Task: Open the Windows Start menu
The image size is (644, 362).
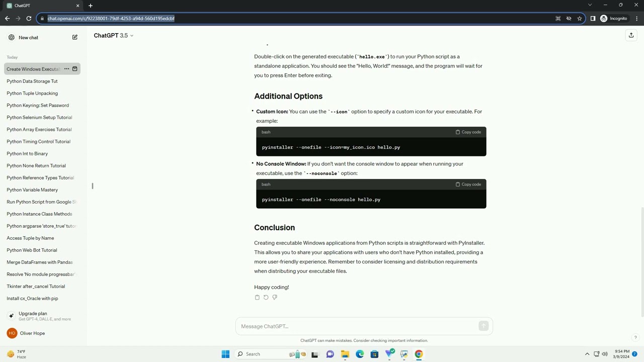Action: click(225, 354)
